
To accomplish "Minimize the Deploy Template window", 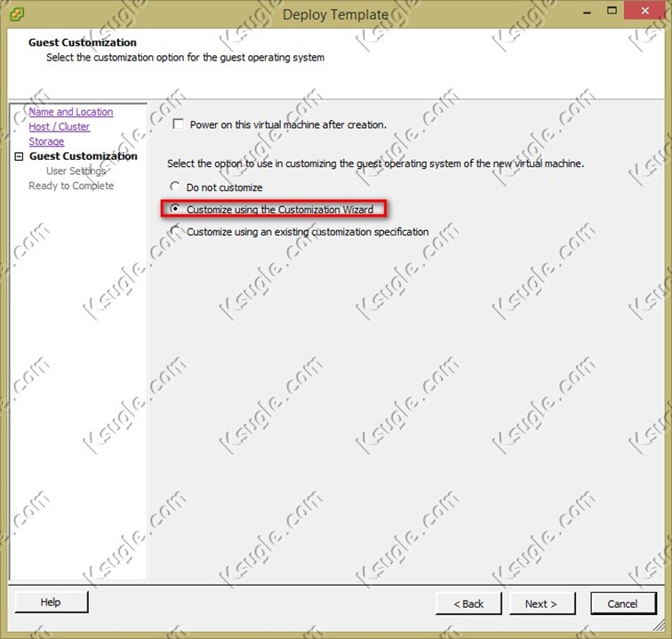I will tap(588, 12).
